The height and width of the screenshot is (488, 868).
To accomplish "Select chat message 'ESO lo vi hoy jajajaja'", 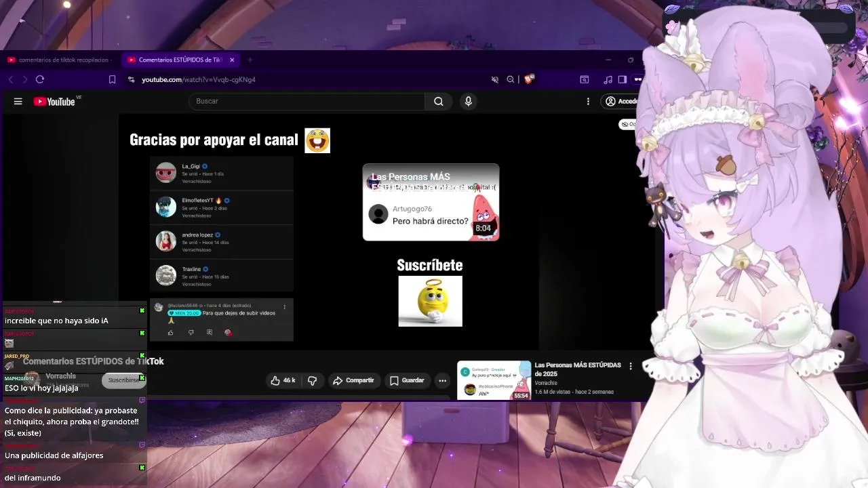I will 41,388.
